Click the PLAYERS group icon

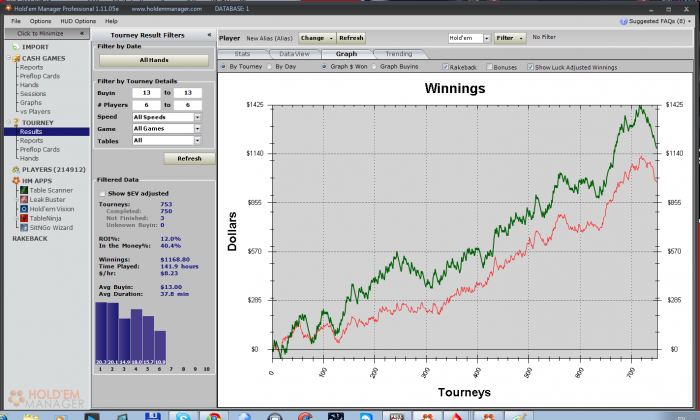click(x=16, y=170)
